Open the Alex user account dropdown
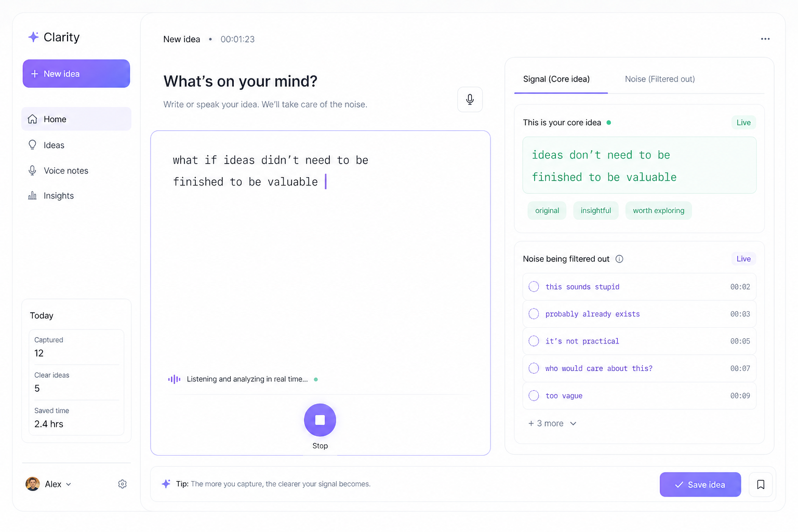798x532 pixels. pyautogui.click(x=49, y=484)
